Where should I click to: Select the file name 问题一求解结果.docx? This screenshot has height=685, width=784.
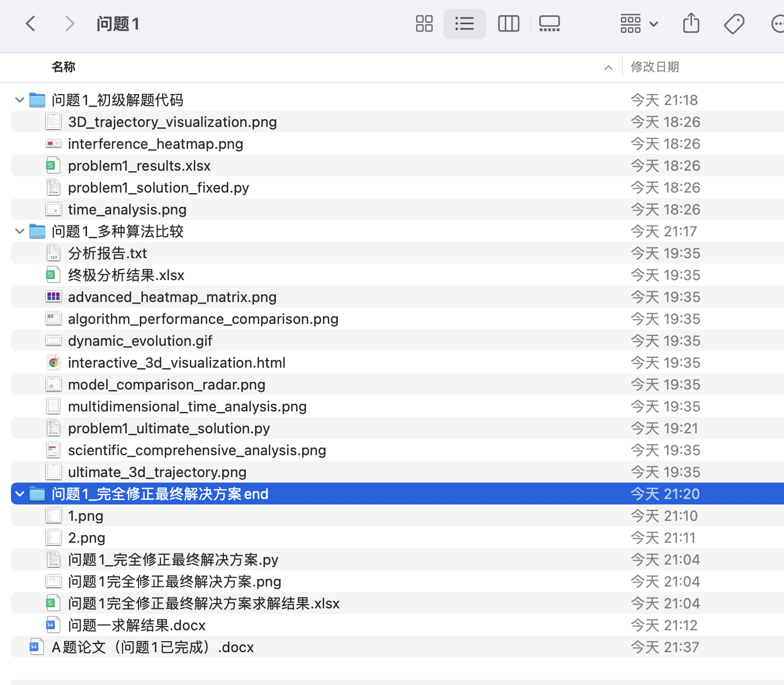tap(137, 625)
